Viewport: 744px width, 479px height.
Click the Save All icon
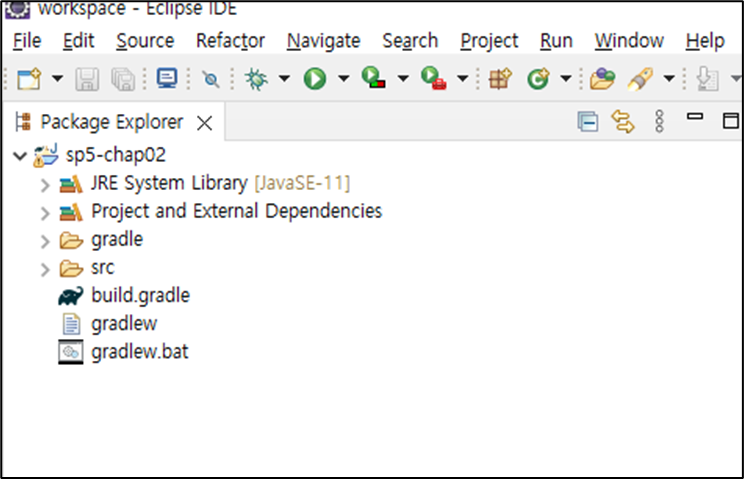pos(123,79)
